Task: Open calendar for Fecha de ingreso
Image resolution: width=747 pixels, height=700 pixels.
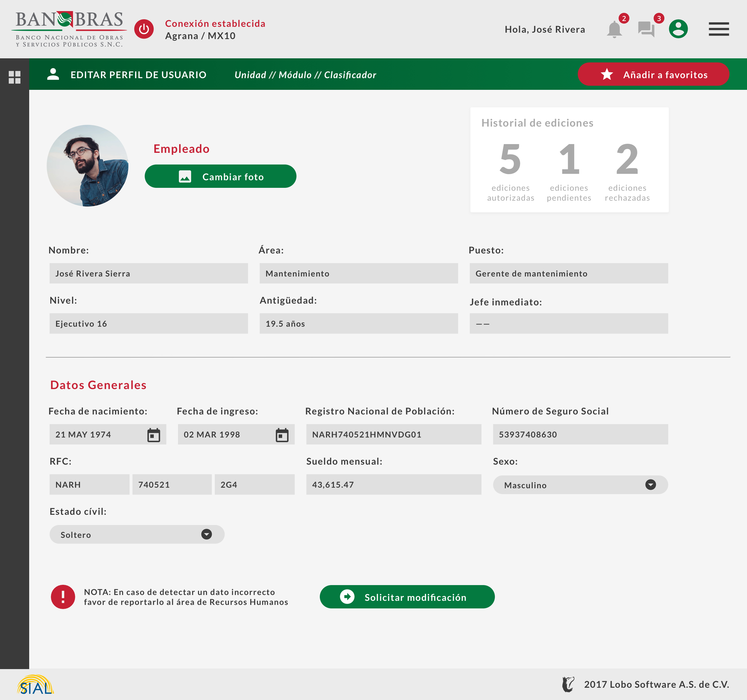Action: 282,435
